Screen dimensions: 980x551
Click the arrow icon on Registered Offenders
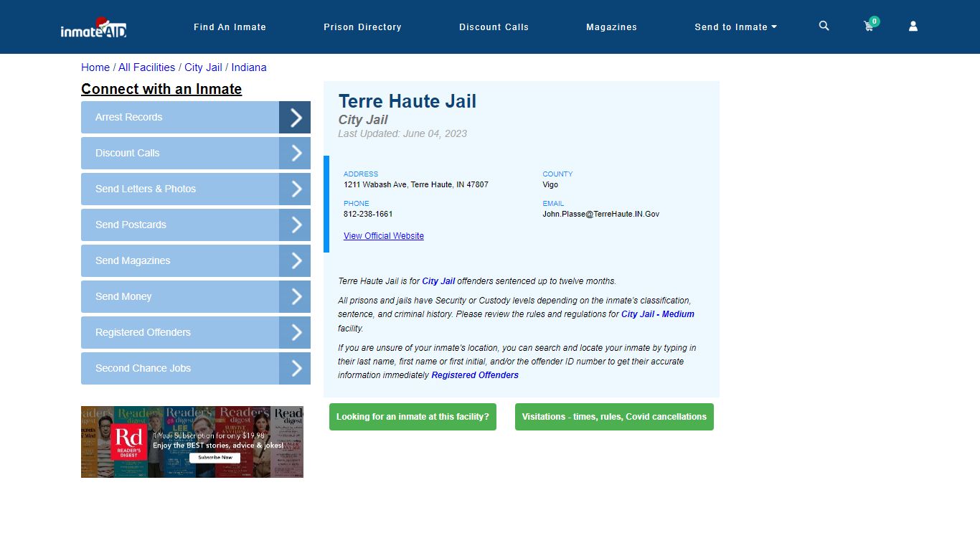pos(294,332)
